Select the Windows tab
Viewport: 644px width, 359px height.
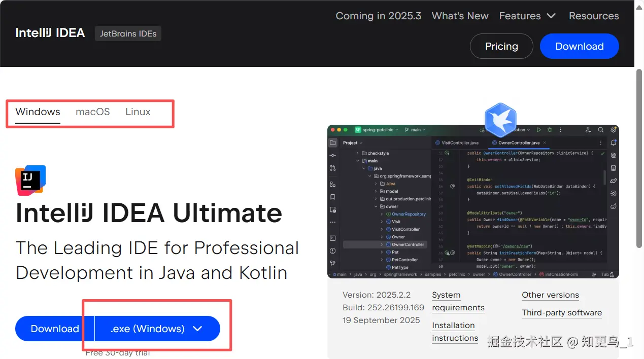pos(38,112)
